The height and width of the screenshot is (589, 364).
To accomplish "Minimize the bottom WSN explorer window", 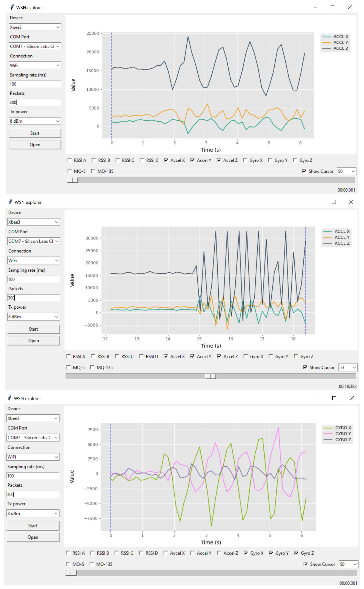I will coord(317,398).
